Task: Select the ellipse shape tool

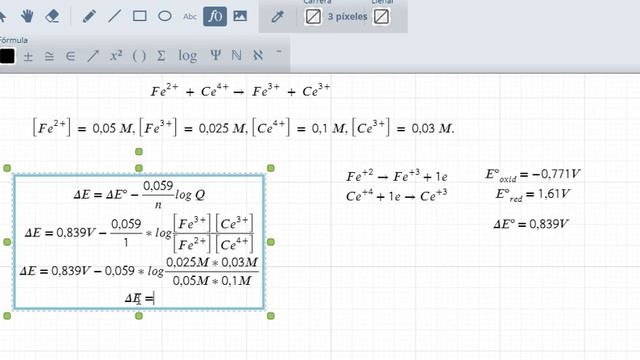Action: click(x=165, y=16)
